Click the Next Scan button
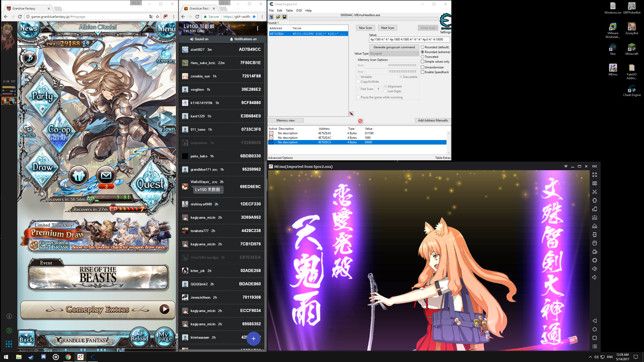The height and width of the screenshot is (362, 644). tap(387, 28)
